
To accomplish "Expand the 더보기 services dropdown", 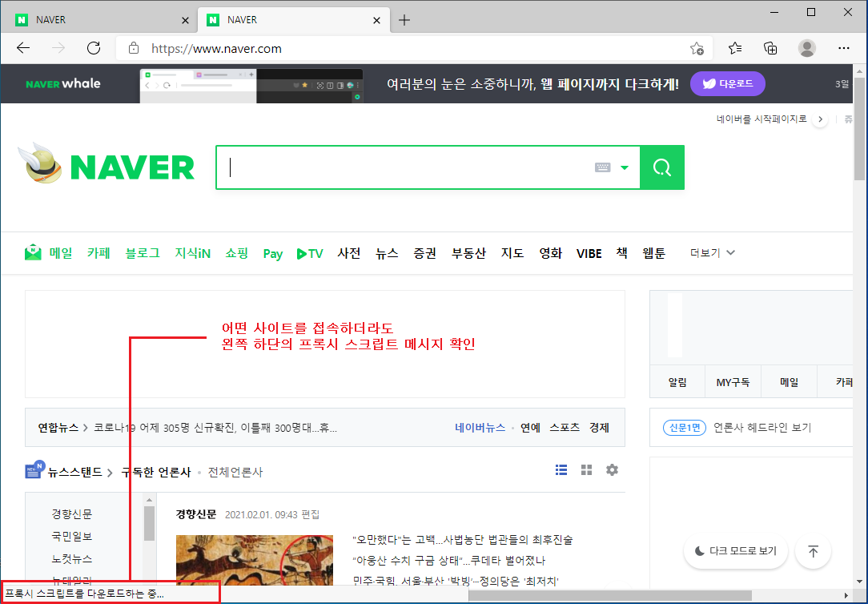I will [712, 253].
